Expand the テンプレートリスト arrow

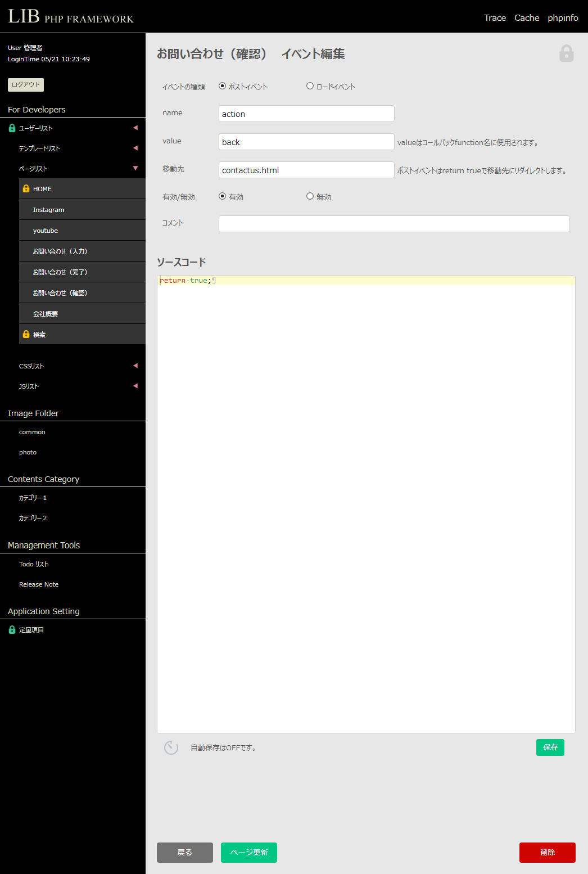click(x=135, y=148)
